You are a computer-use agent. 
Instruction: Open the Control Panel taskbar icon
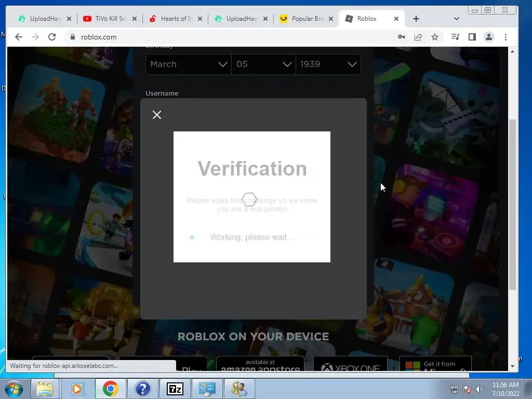tap(207, 389)
